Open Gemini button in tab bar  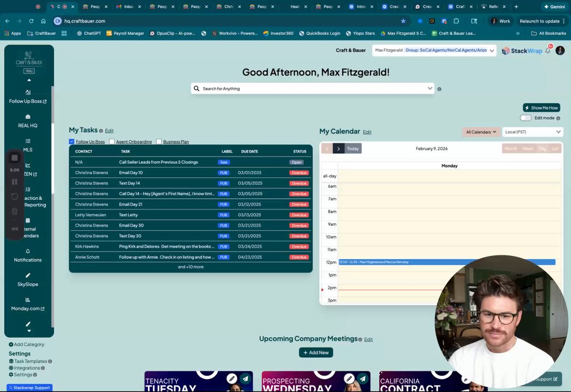click(554, 7)
